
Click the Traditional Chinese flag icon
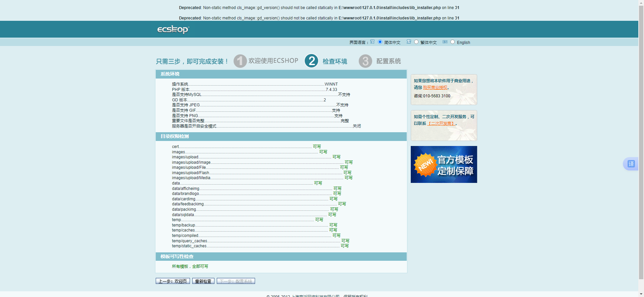tap(409, 42)
